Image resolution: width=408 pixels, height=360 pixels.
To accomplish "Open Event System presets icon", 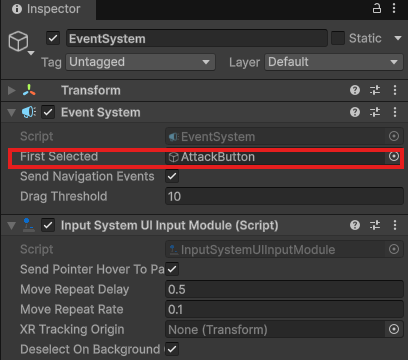I will [x=375, y=112].
